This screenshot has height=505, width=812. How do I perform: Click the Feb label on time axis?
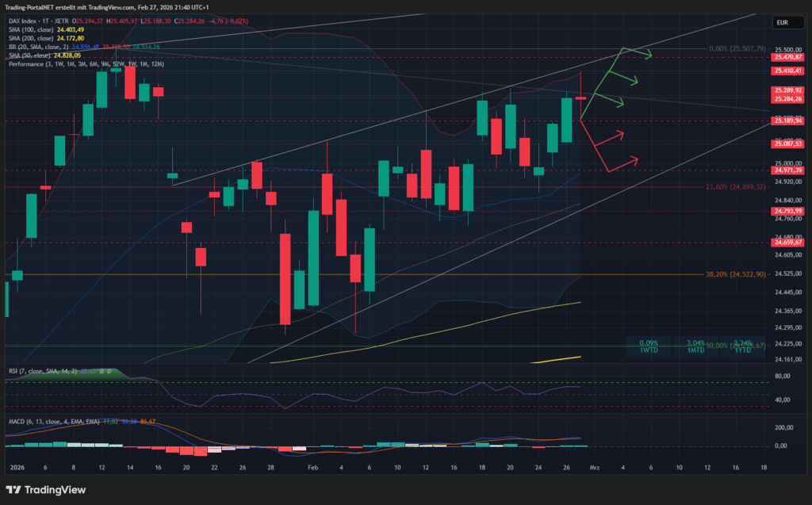312,469
